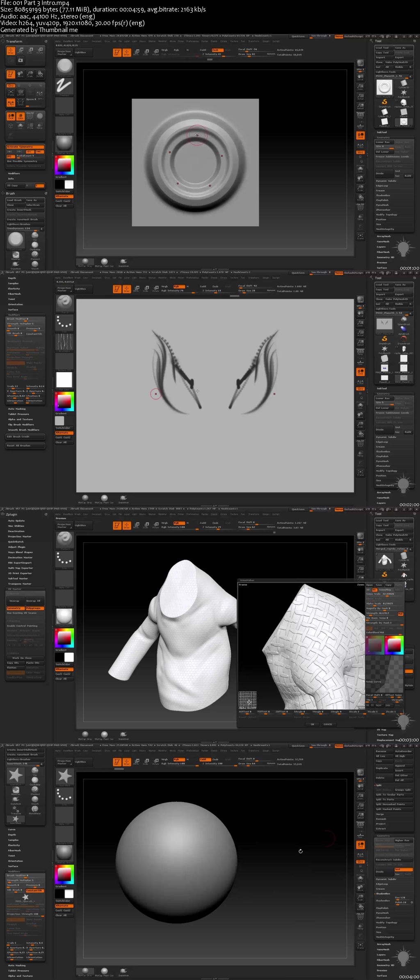Expand the SubTool section in the 00:01:00 Tool panel
This screenshot has width=420, height=980.
point(381,132)
